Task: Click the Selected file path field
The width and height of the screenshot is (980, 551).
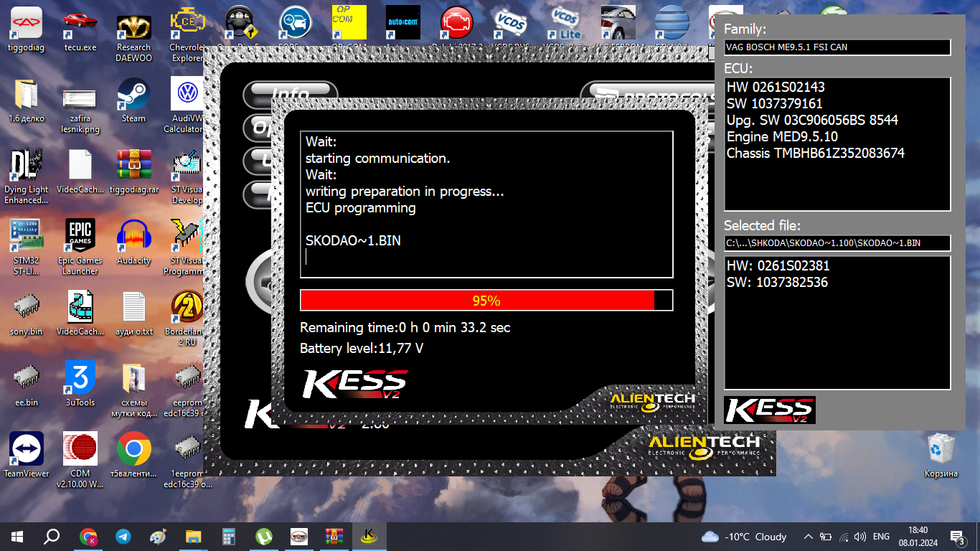Action: (837, 243)
